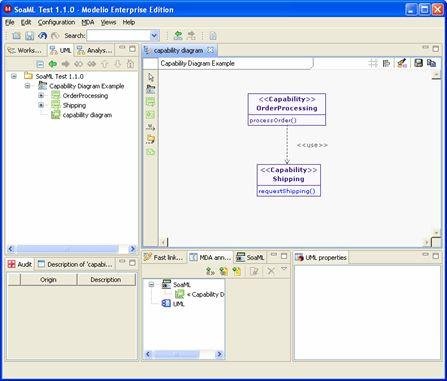
Task: Click diagram vertical scrollbar down arrow
Action: point(436,232)
